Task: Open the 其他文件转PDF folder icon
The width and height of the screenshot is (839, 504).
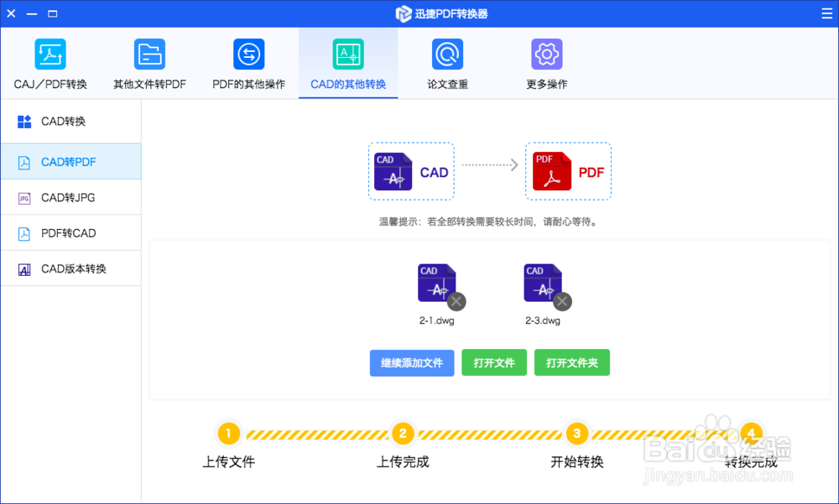Action: click(x=149, y=54)
